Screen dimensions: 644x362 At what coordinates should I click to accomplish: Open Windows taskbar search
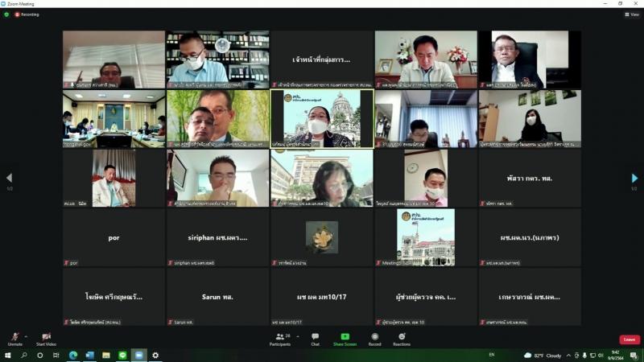pyautogui.click(x=24, y=355)
